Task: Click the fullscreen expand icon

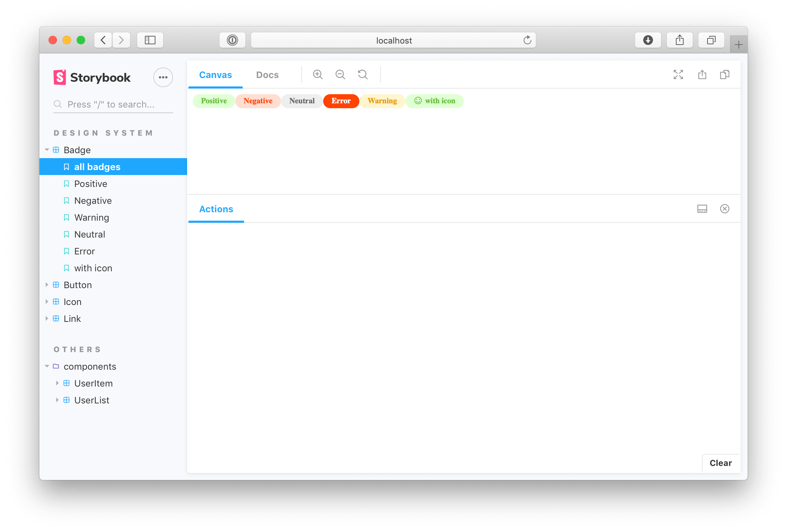Action: tap(678, 75)
